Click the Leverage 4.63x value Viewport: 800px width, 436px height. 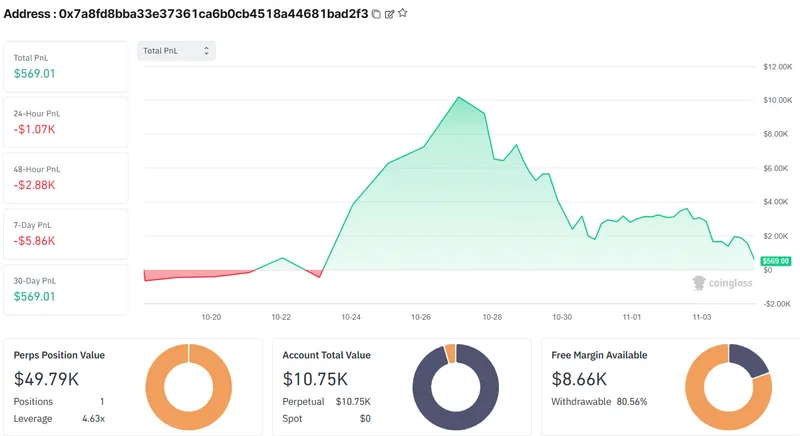click(x=93, y=417)
